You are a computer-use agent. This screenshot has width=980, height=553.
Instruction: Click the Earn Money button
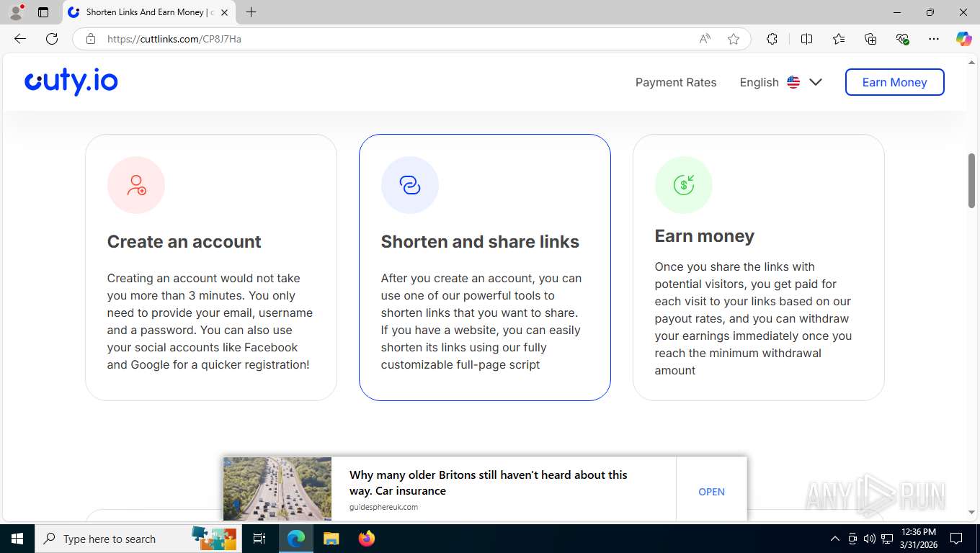point(894,82)
